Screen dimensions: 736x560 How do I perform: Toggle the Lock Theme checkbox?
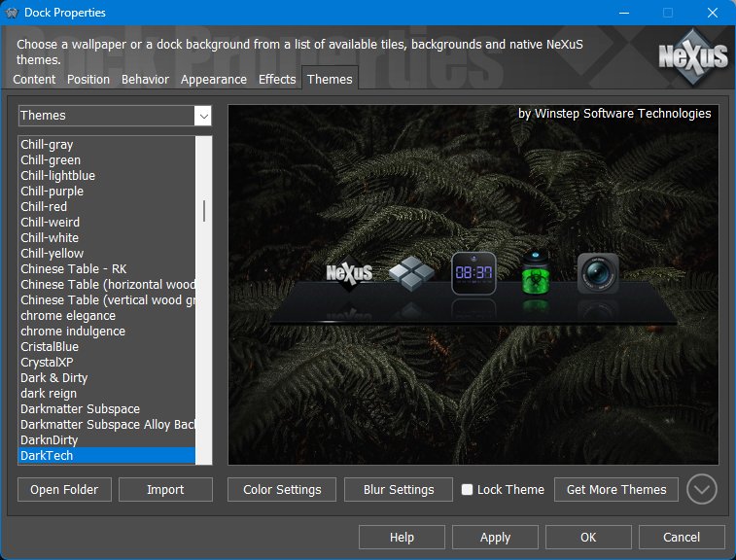click(467, 490)
